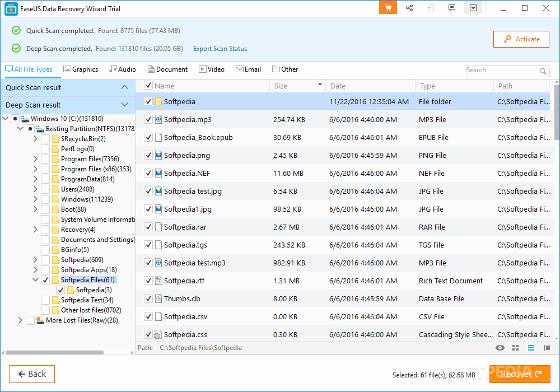Click the orange Recover button
This screenshot has width=560, height=392.
pyautogui.click(x=520, y=374)
